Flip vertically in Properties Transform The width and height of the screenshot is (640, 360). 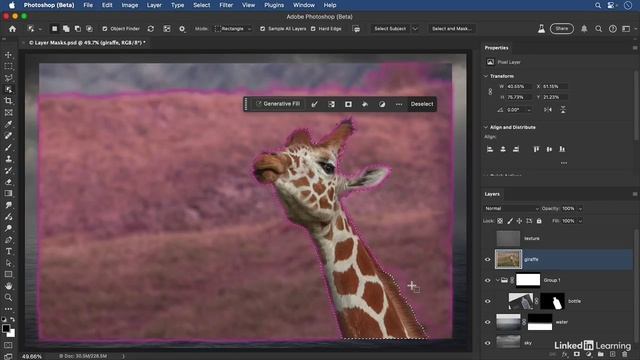click(563, 109)
